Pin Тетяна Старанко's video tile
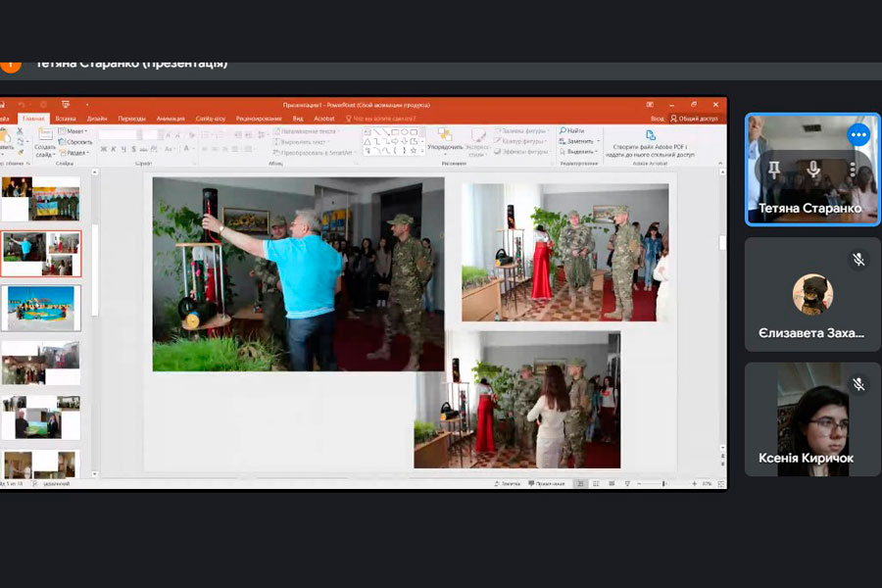The image size is (882, 588). coord(774,171)
